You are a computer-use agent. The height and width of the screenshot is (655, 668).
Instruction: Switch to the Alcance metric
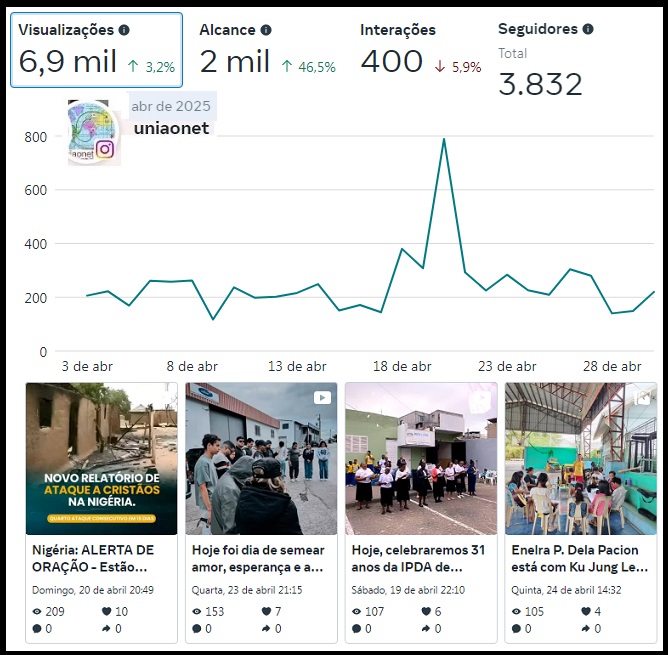click(267, 50)
